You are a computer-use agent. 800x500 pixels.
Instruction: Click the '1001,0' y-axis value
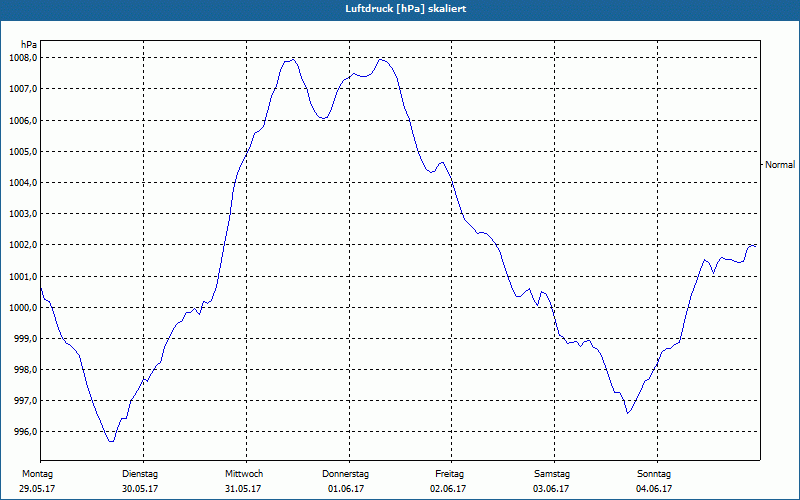click(x=23, y=277)
